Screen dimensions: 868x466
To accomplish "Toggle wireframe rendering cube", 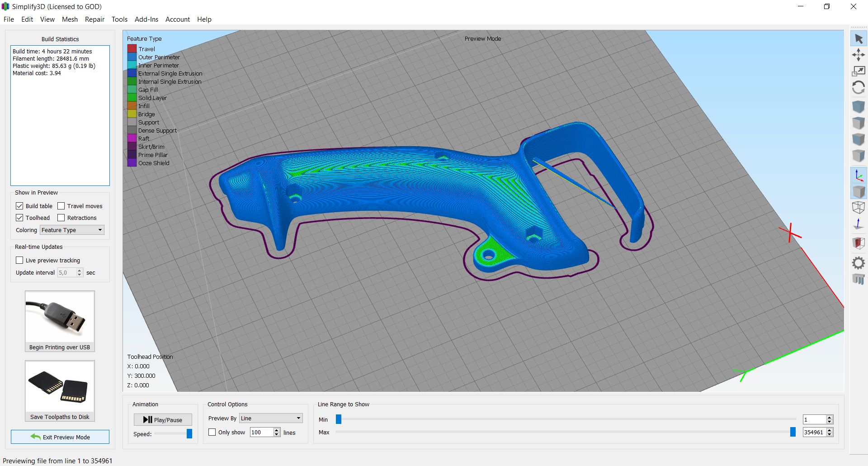I will coord(859,208).
